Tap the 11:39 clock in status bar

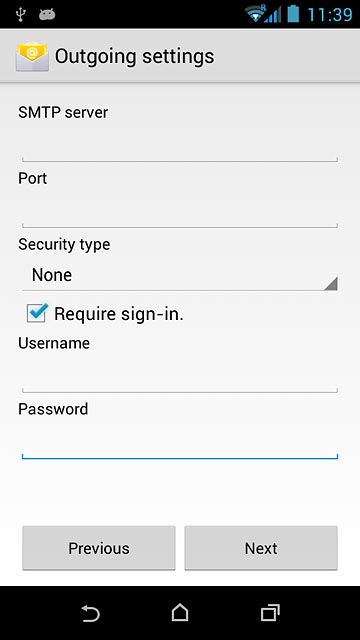330,15
